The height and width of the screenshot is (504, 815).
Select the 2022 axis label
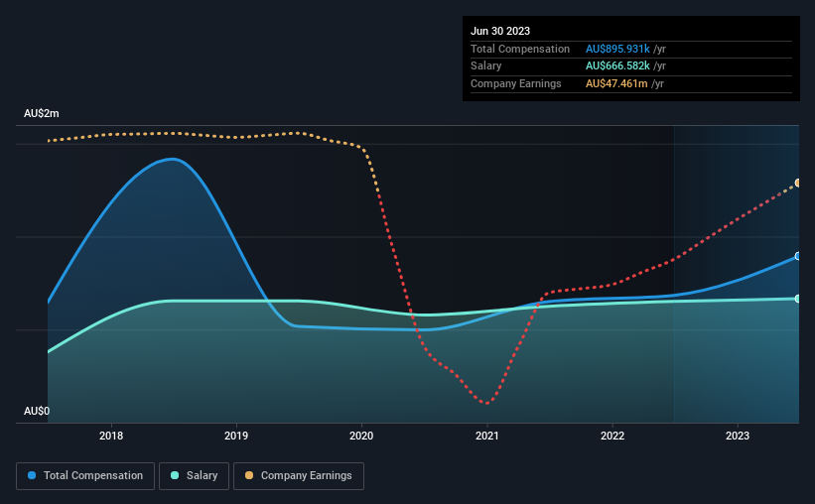612,436
